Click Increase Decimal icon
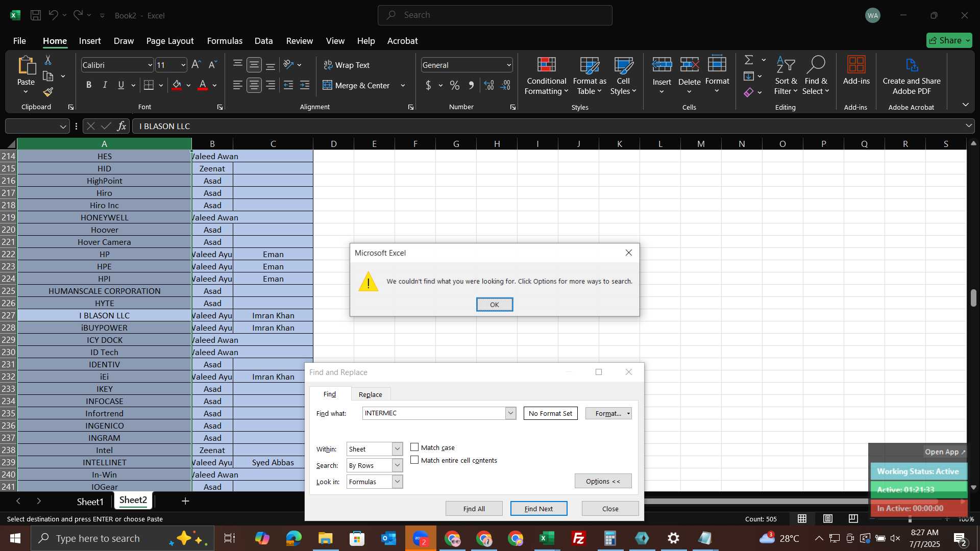Screen dimensions: 980x551 (489, 85)
